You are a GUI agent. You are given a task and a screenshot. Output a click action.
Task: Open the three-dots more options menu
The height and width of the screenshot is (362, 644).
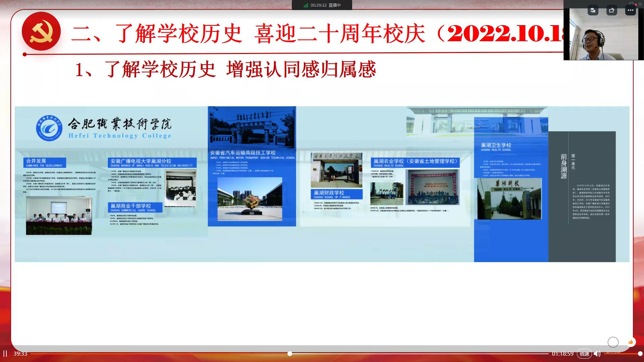click(x=631, y=10)
